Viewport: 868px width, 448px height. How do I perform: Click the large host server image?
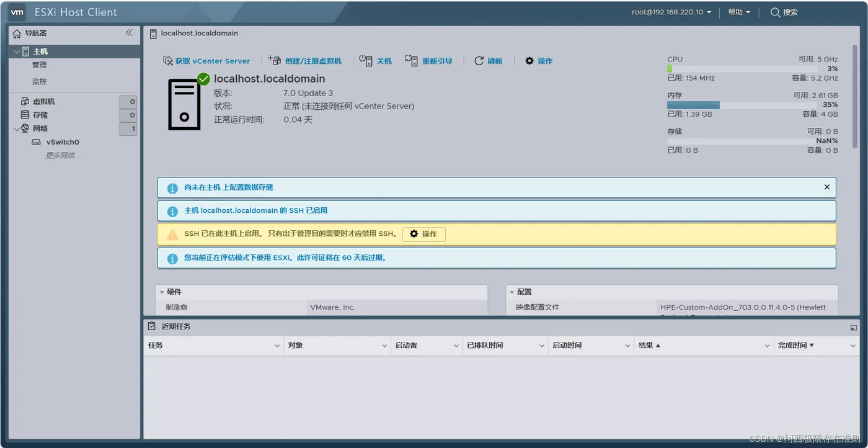[184, 104]
